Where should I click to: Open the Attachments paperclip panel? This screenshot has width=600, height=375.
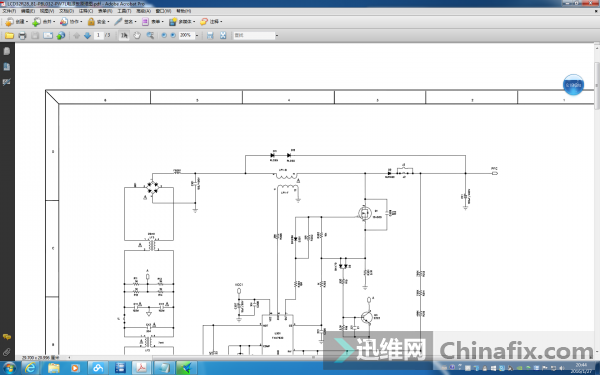tap(7, 352)
